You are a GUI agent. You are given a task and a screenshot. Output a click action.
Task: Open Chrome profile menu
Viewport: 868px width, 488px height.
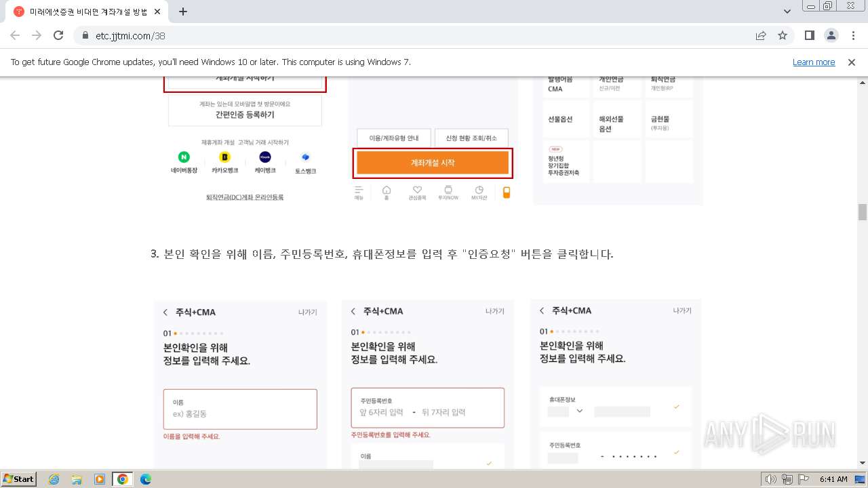(x=831, y=35)
